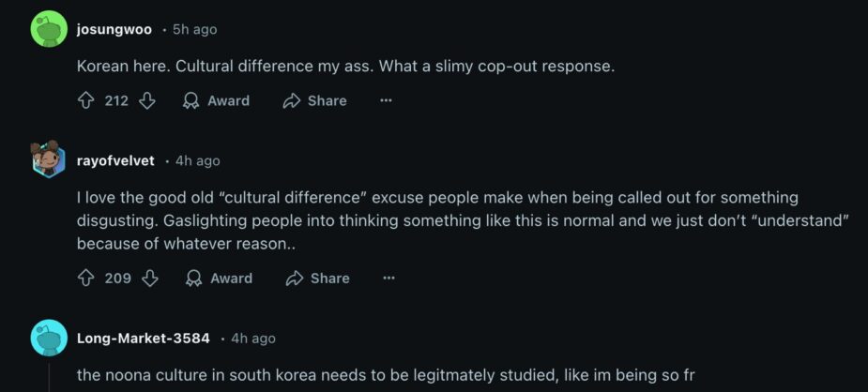Viewport: 868px width, 392px height.
Task: Open Long-Market-3584's profile link
Action: pos(143,338)
